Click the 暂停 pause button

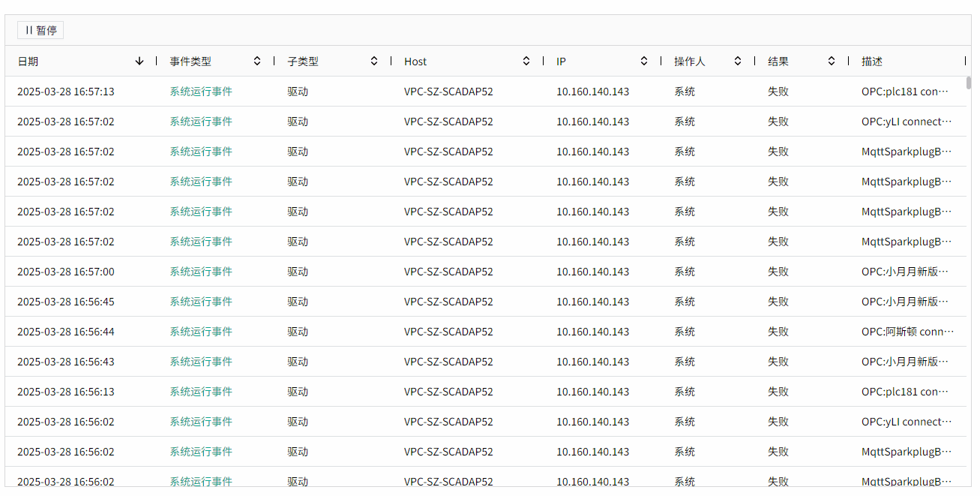40,30
